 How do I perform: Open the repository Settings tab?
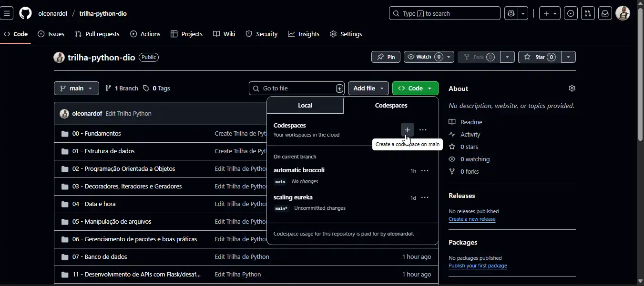point(346,34)
